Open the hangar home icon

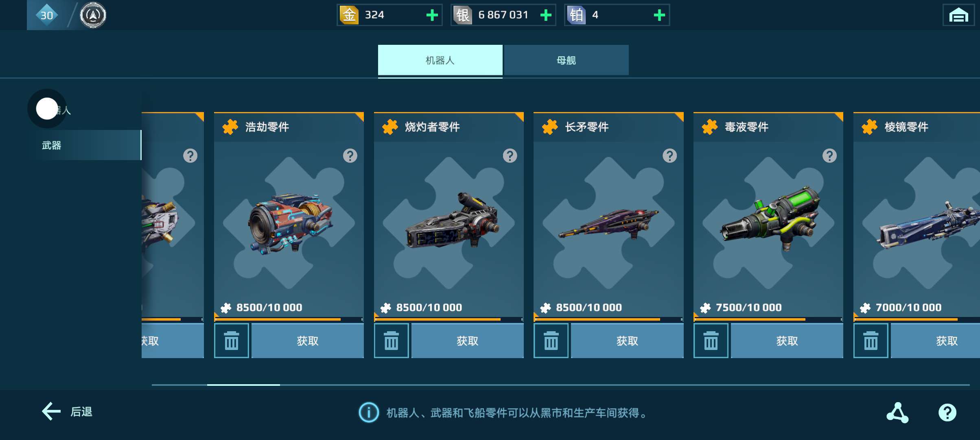959,15
